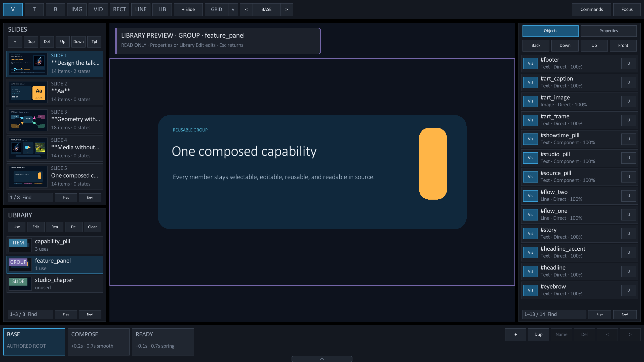Delete slide using Del in Slides panel
This screenshot has width=644, height=362.
coord(47,42)
